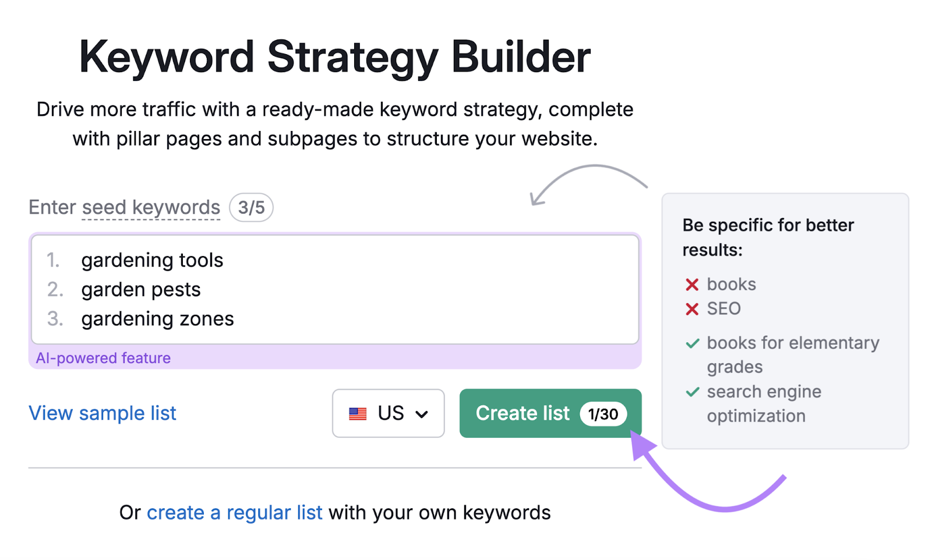This screenshot has width=932, height=560.
Task: Click the green checkmark beside "books for elementary grades"
Action: (x=692, y=343)
